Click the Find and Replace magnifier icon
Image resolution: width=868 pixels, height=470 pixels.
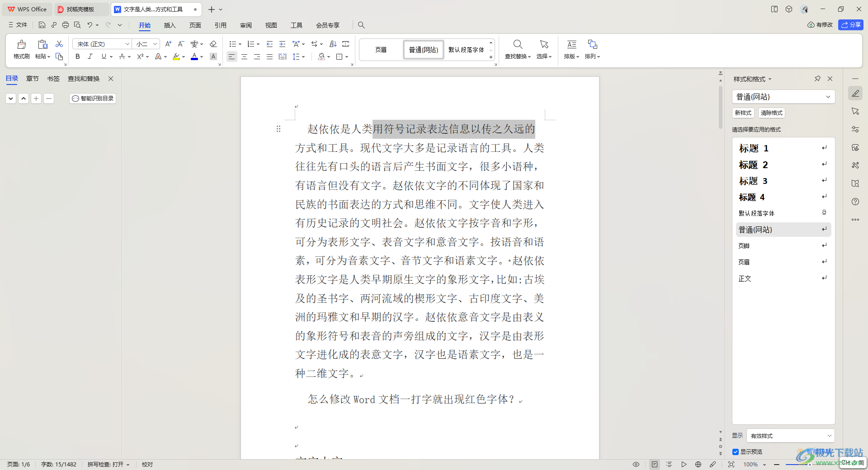click(518, 44)
